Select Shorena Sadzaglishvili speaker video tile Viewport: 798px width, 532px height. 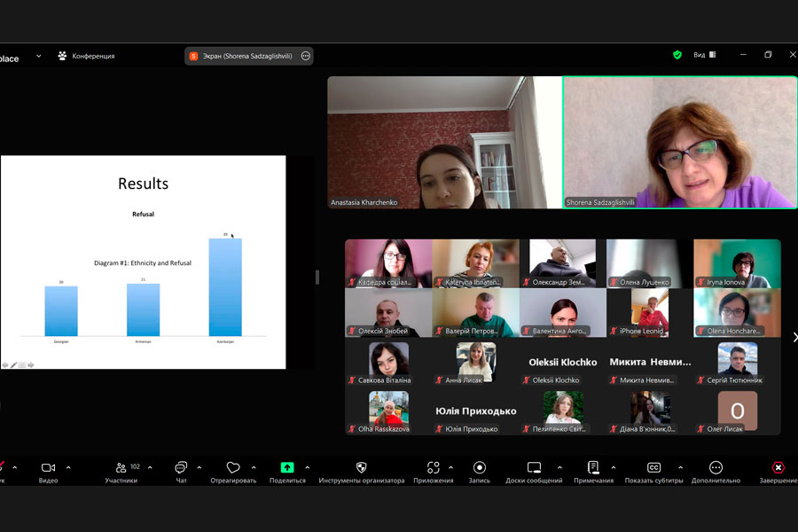click(x=680, y=143)
